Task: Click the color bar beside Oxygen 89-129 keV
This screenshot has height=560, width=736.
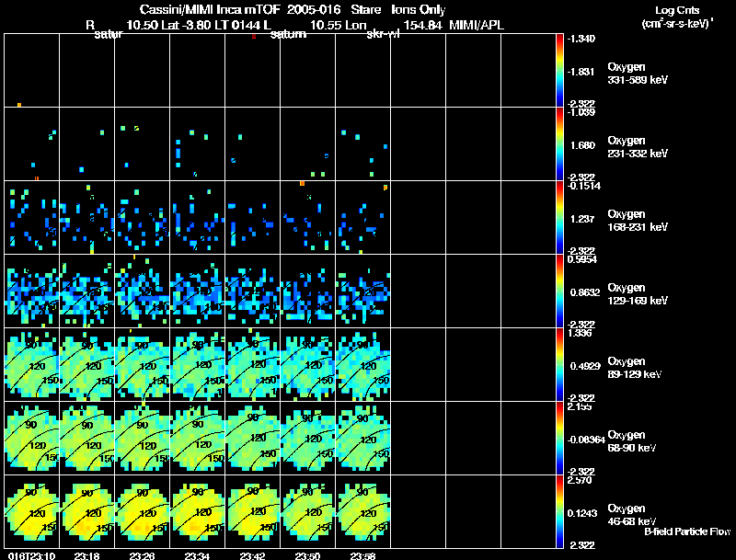Action: tap(560, 364)
